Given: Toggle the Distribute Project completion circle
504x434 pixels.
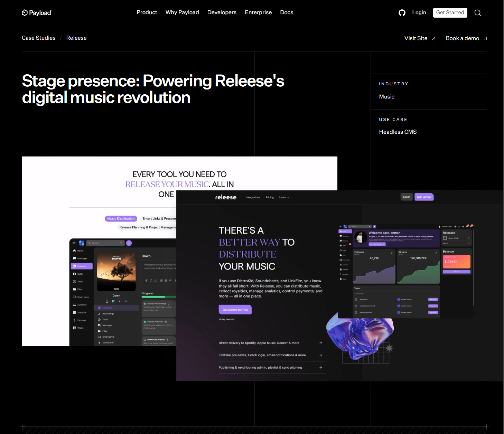Looking at the screenshot, I should 145,340.
